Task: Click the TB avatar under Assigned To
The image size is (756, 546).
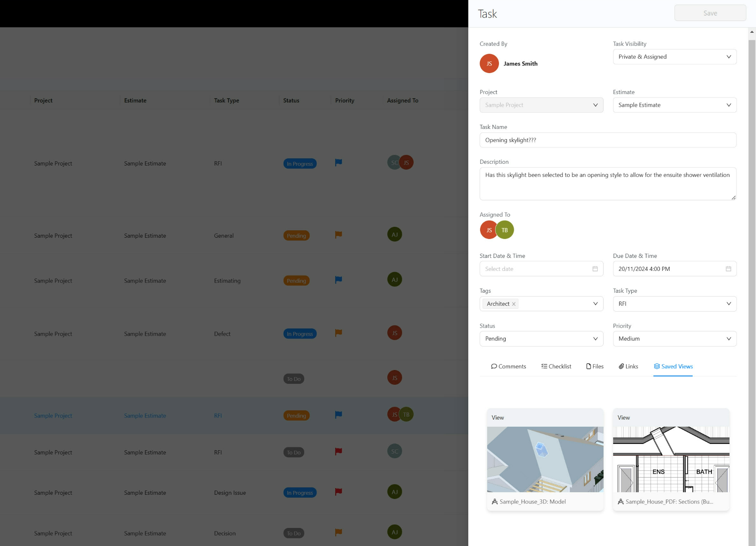Action: point(504,230)
